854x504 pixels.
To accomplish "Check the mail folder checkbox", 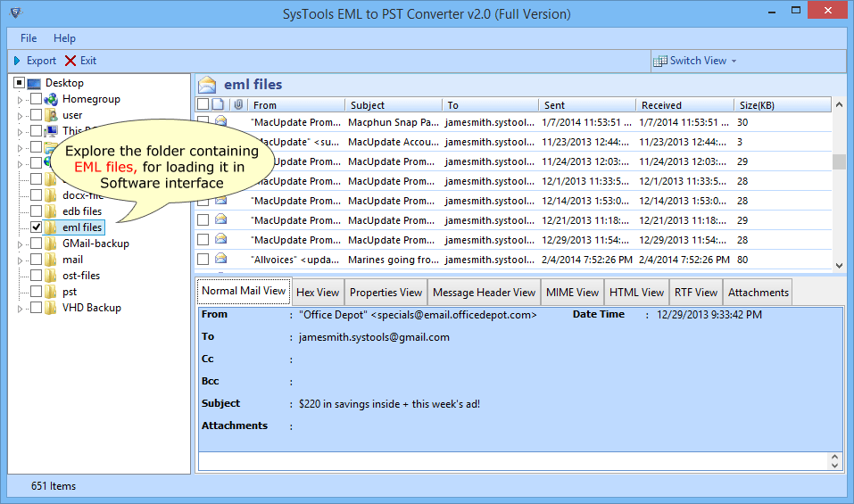I will click(x=36, y=259).
